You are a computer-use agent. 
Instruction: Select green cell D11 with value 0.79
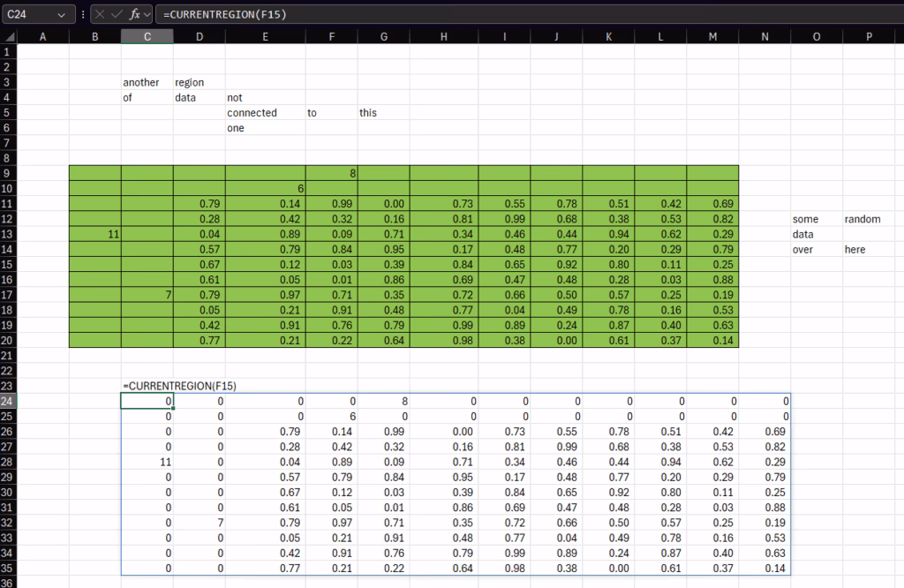(x=199, y=203)
